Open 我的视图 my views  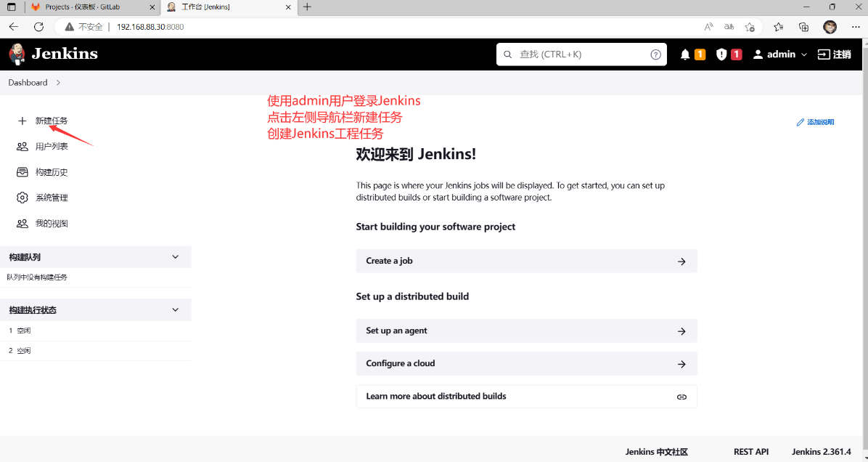(52, 224)
